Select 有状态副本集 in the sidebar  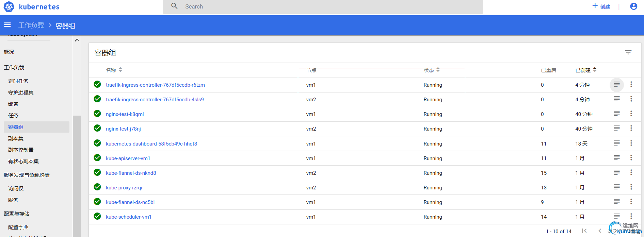[x=23, y=162]
